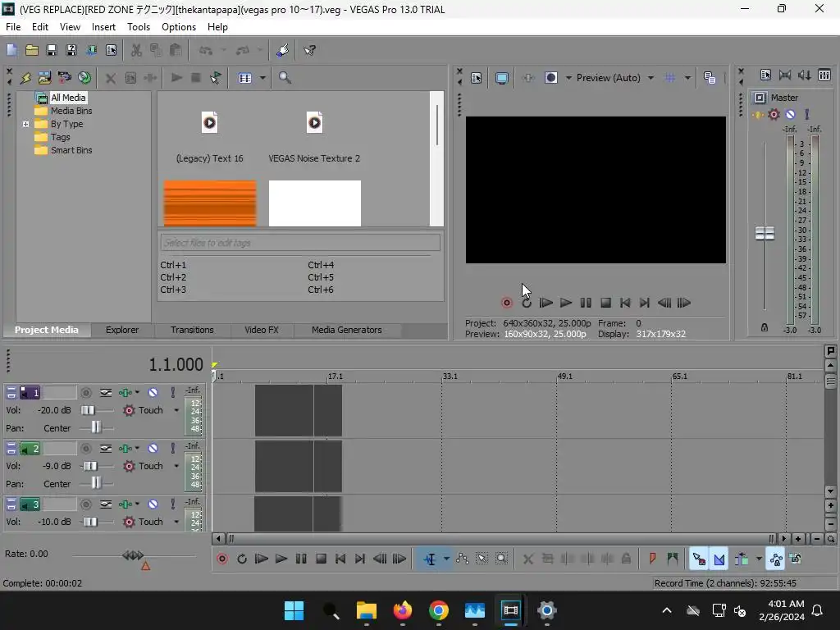Arm track 2 for record
Viewport: 840px width, 630px height.
pos(85,449)
